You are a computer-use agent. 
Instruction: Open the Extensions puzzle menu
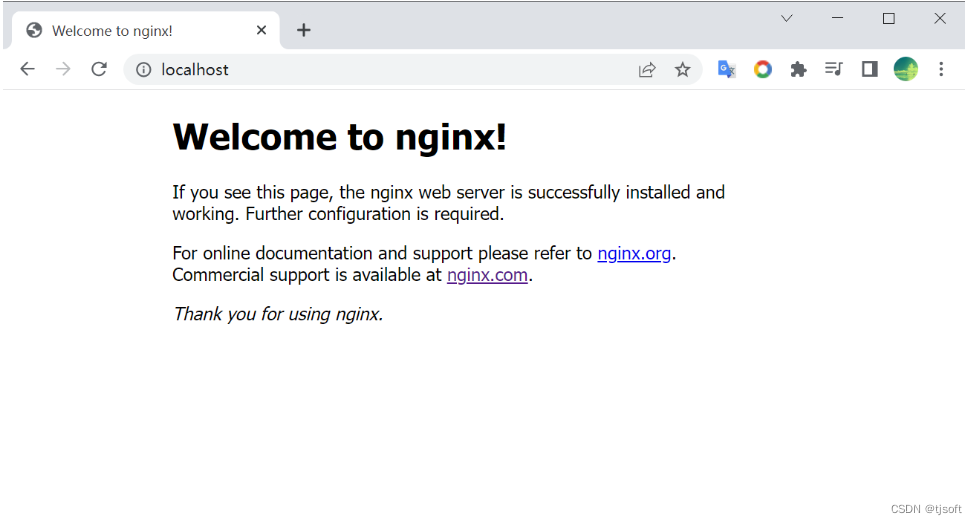[x=798, y=69]
